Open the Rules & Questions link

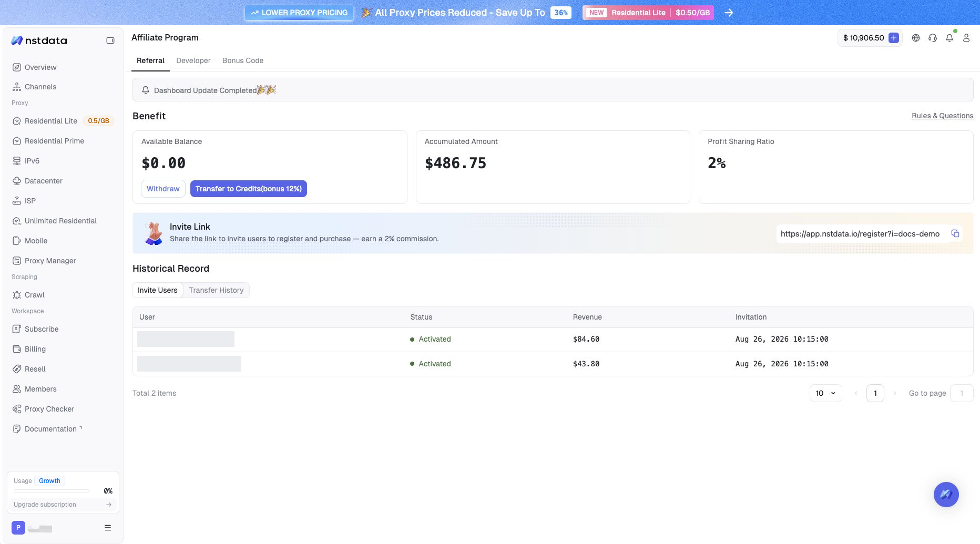click(x=942, y=116)
